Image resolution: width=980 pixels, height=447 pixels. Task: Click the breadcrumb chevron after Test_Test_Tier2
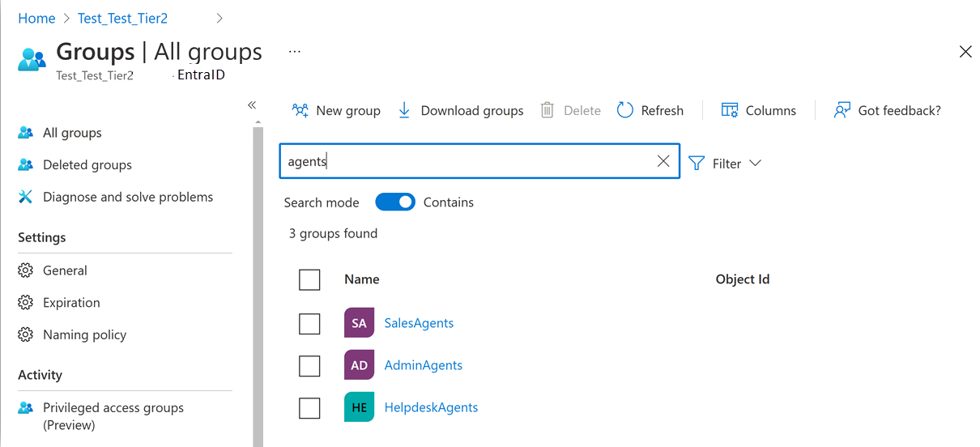click(219, 18)
